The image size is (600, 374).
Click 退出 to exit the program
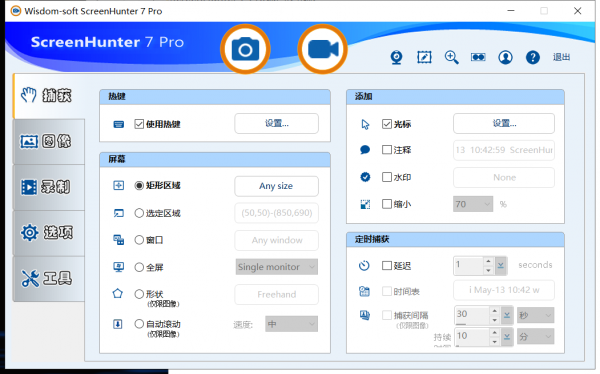pos(561,57)
